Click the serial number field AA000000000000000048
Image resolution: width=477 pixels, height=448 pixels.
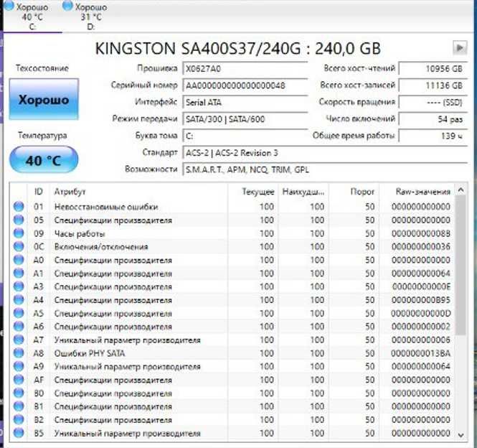pyautogui.click(x=245, y=85)
